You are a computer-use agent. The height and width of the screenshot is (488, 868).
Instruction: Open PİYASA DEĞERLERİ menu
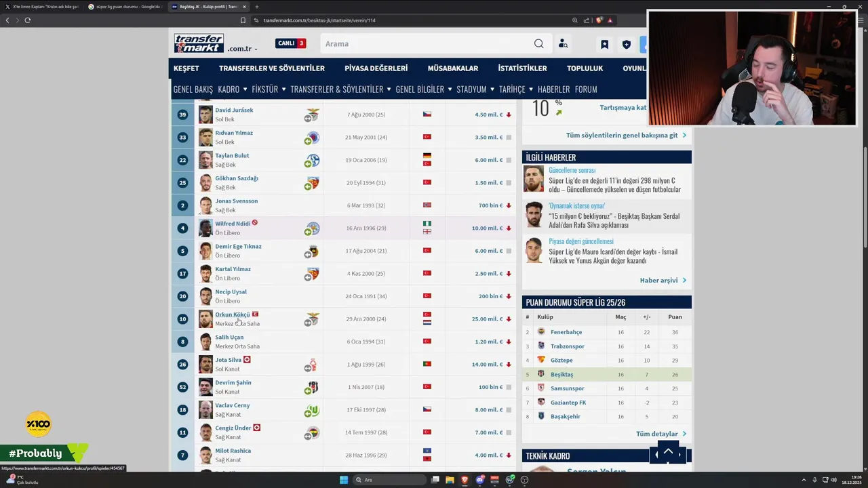pyautogui.click(x=376, y=68)
